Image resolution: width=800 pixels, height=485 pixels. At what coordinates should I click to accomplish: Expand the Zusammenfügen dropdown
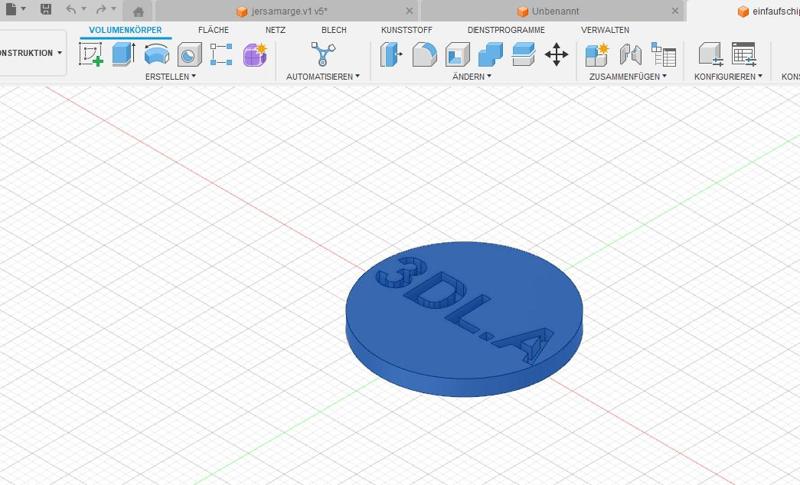coord(628,76)
